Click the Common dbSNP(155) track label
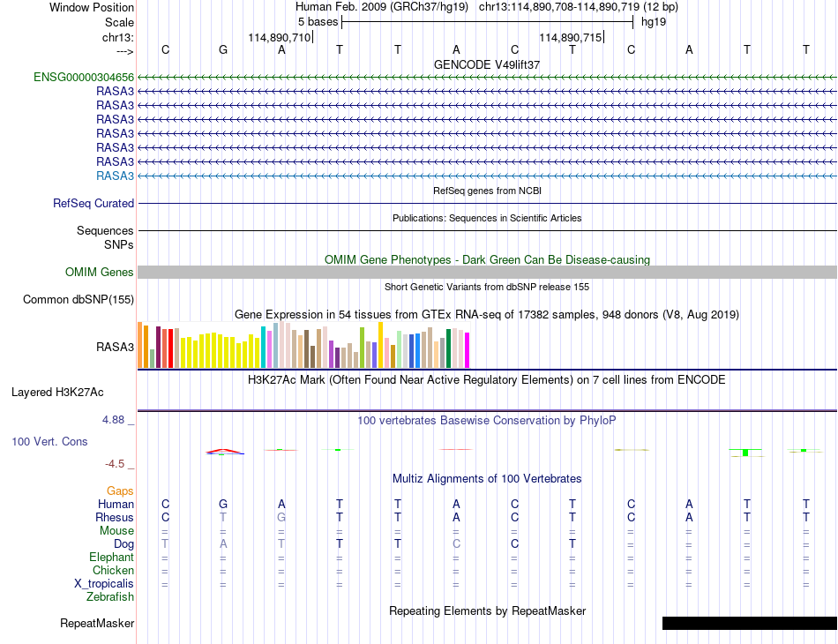The height and width of the screenshot is (644, 838). coord(79,299)
